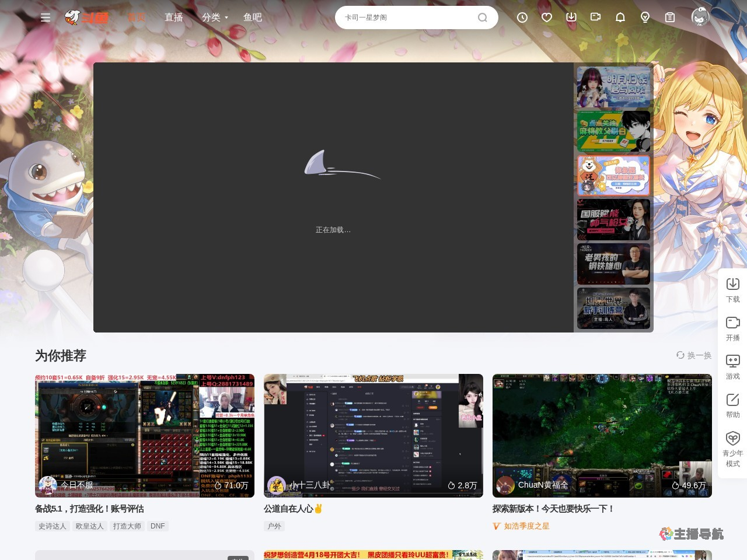
Task: Open the watch history clock icon
Action: [x=522, y=17]
